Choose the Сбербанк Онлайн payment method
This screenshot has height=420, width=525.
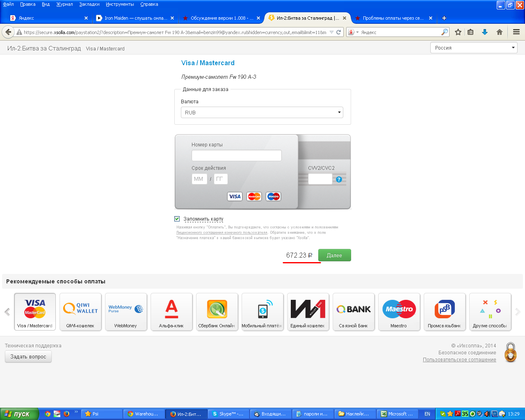pos(217,312)
